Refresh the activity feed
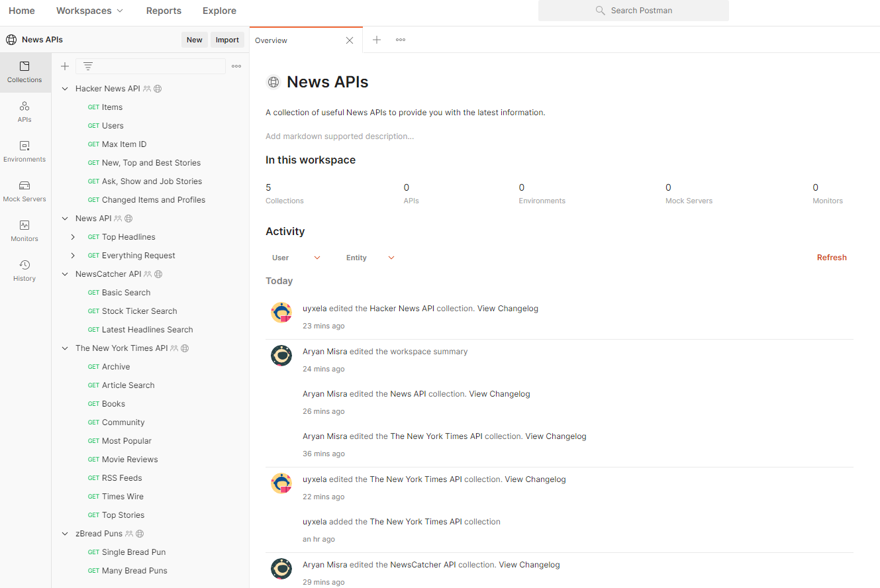 pyautogui.click(x=832, y=258)
